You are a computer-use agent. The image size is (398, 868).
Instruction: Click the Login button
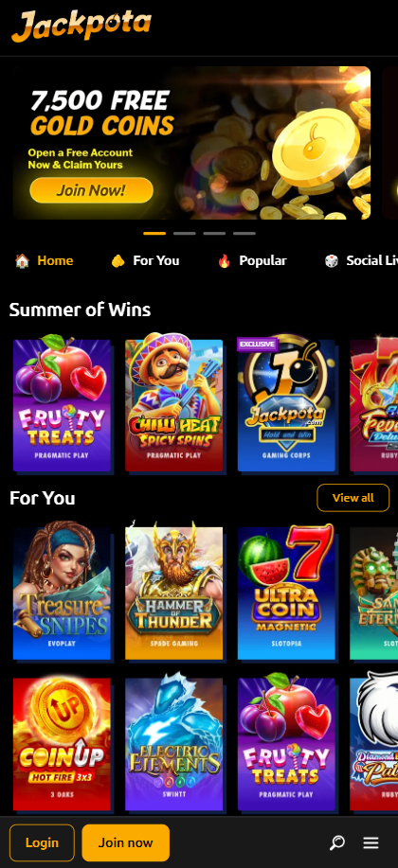point(42,842)
